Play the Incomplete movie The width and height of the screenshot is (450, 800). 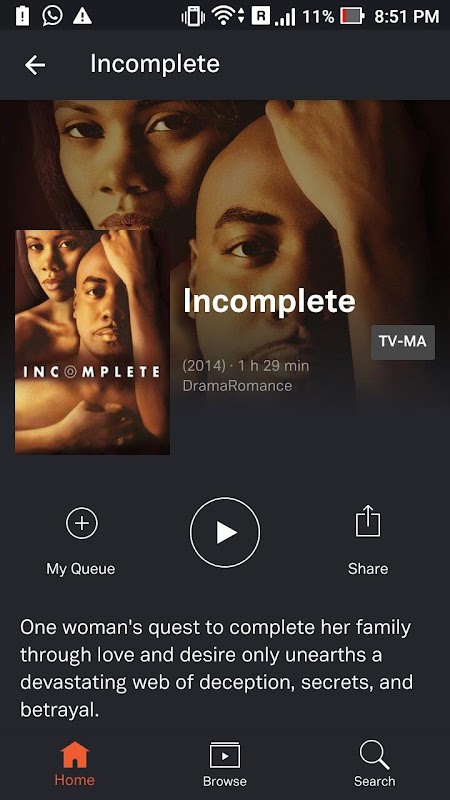(224, 532)
